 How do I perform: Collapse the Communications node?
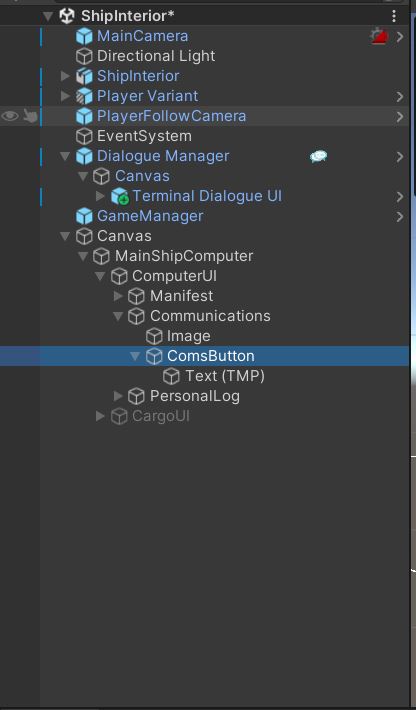118,316
